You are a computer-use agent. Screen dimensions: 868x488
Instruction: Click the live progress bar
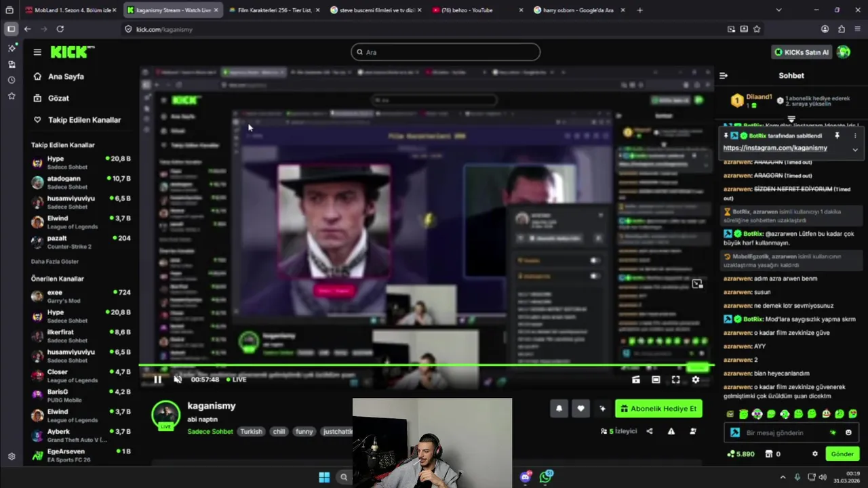click(426, 366)
